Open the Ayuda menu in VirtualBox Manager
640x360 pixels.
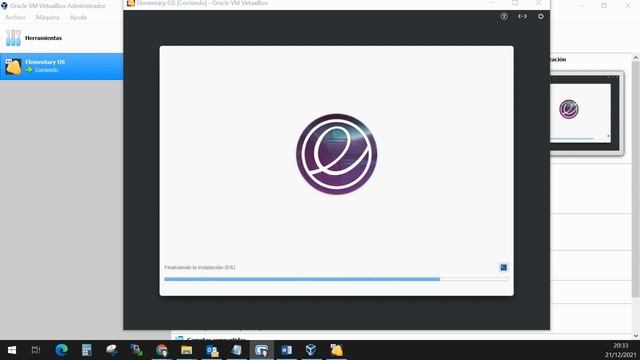click(x=78, y=17)
